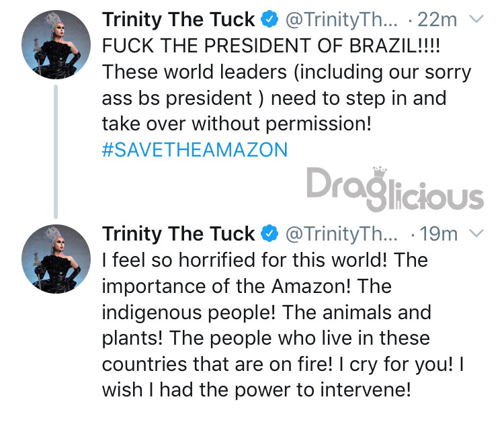Screen dimensions: 504x424
Task: Open the display name on the second tweet
Action: pos(178,233)
